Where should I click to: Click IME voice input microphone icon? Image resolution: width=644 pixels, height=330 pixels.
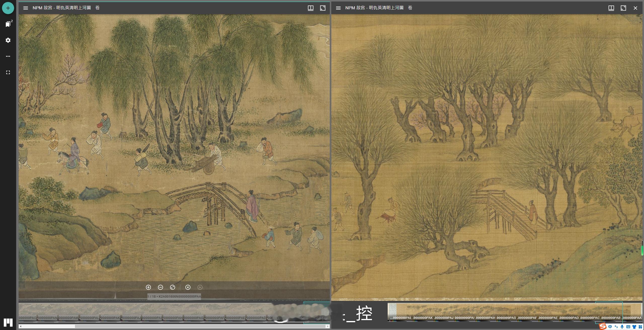[622, 327]
